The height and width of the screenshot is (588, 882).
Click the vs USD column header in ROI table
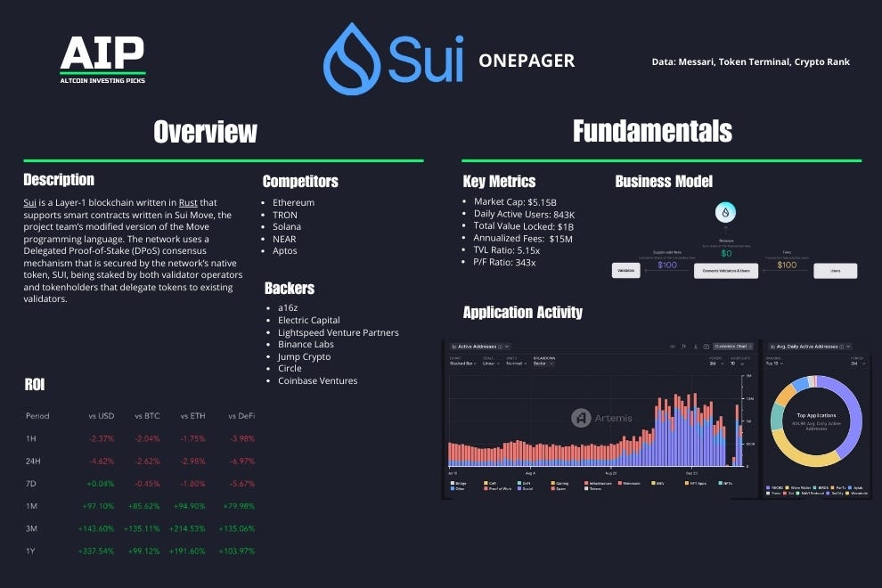pyautogui.click(x=102, y=416)
